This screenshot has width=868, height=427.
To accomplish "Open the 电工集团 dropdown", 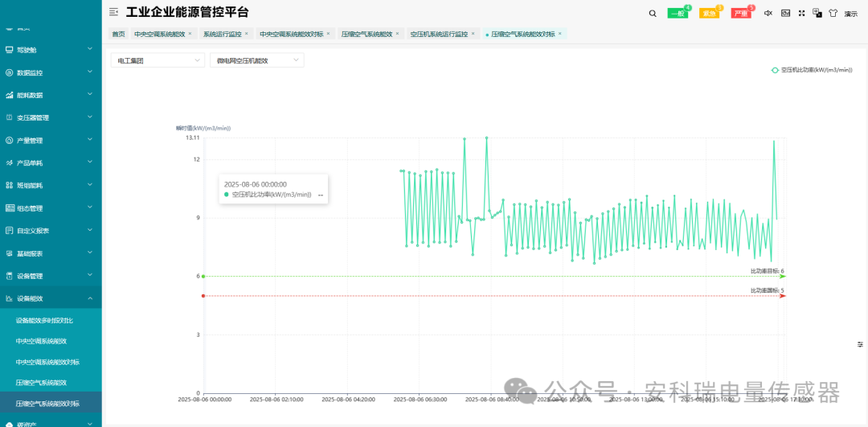I will pos(158,60).
